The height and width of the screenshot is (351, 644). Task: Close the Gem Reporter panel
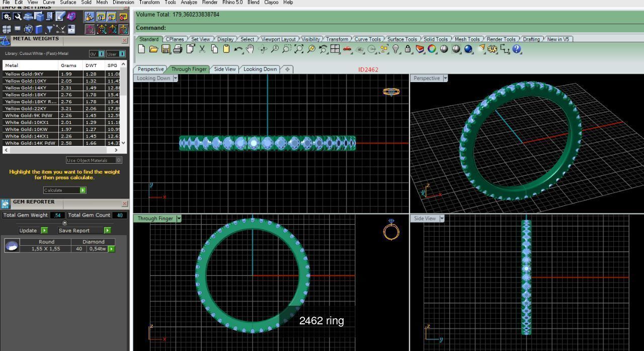(x=125, y=203)
